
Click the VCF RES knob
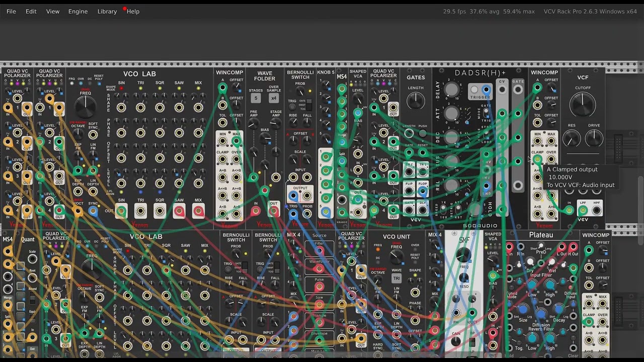click(x=572, y=138)
